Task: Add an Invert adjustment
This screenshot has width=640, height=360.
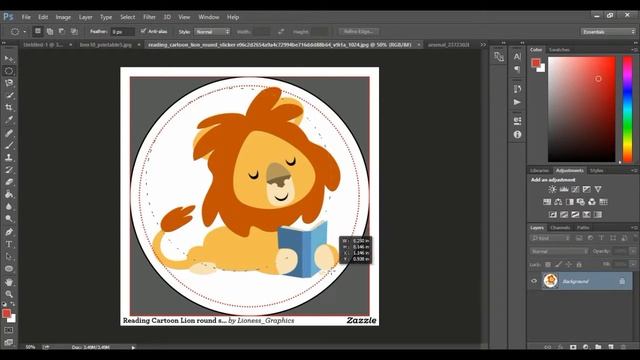Action: tap(553, 214)
